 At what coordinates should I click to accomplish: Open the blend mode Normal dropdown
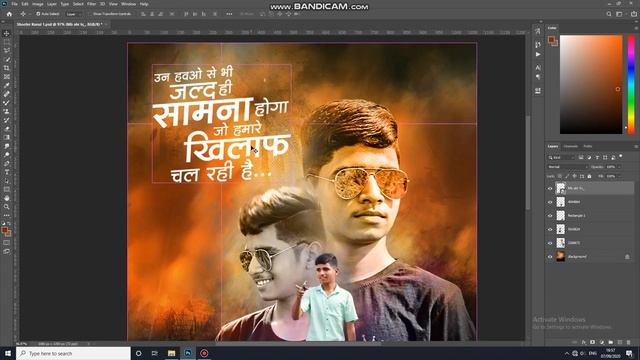[567, 167]
